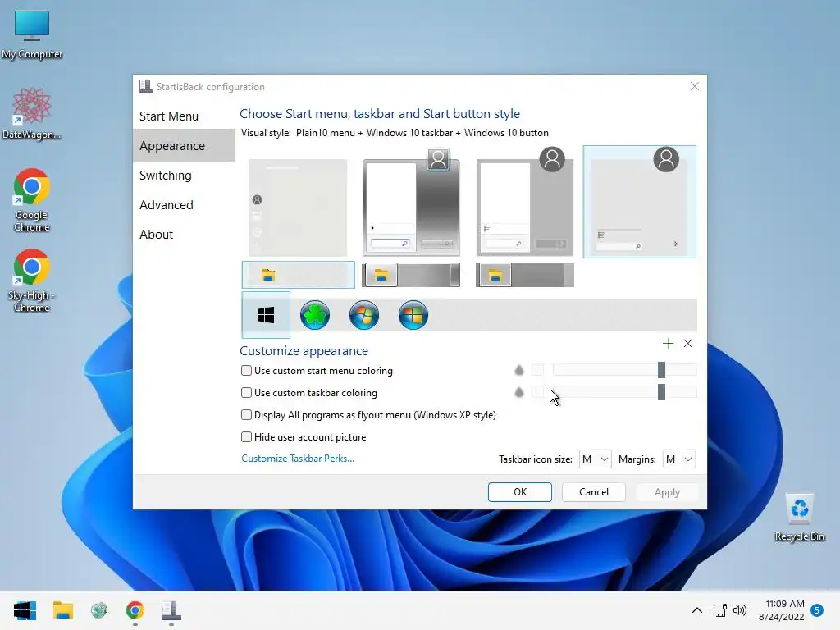The height and width of the screenshot is (630, 840).
Task: Choose the gray two-column start menu thumbnail
Action: tap(525, 202)
